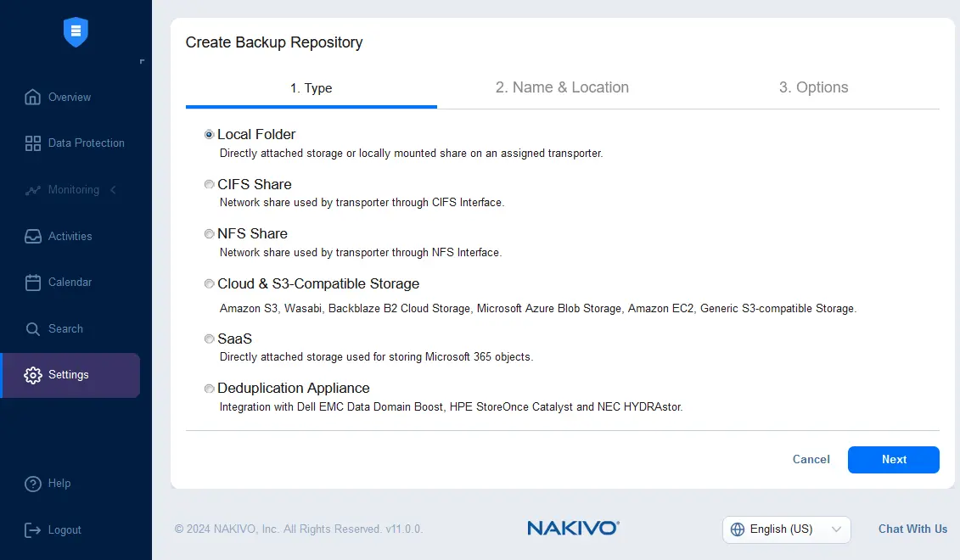Open the Overview menu item
The image size is (960, 560).
pos(70,97)
